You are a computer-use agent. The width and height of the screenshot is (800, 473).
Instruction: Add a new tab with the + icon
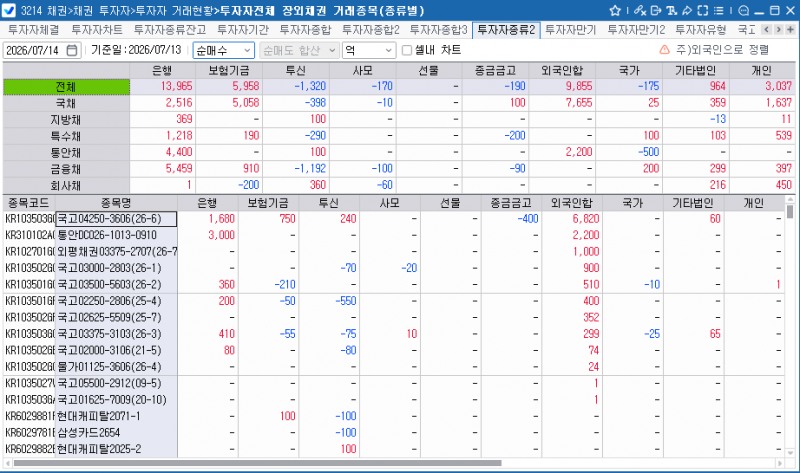pos(790,30)
